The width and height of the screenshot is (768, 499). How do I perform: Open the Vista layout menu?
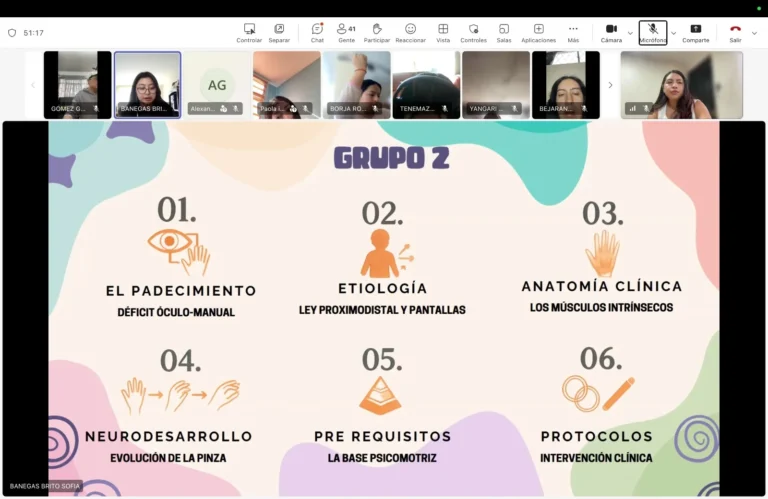tap(443, 32)
